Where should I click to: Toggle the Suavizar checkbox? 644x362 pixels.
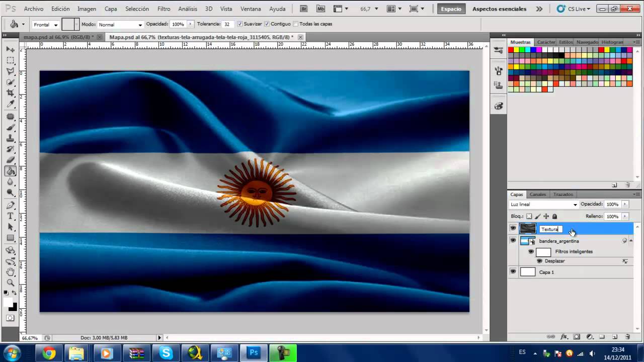[x=240, y=24]
